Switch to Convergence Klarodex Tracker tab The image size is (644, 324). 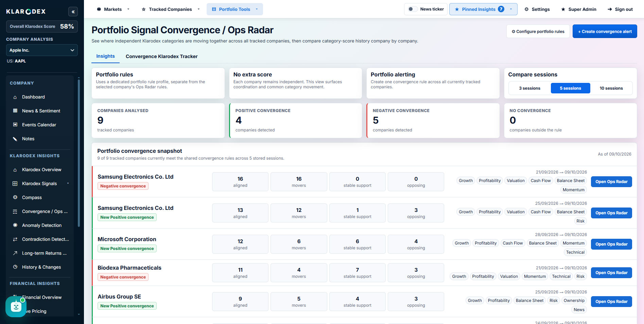click(x=161, y=56)
